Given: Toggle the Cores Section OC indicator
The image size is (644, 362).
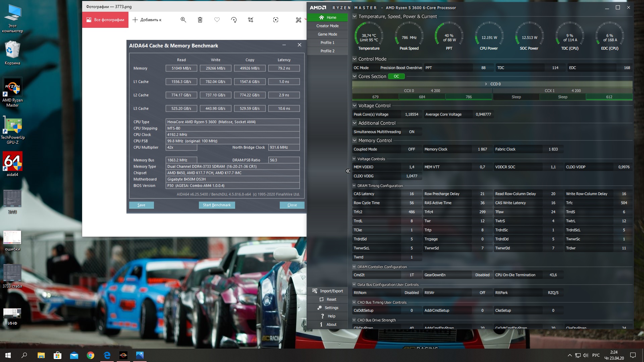Looking at the screenshot, I should (x=396, y=76).
